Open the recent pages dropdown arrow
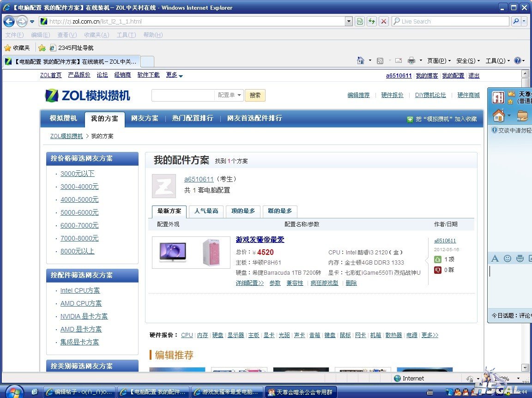Viewport: 532px width, 398px height. click(32, 21)
